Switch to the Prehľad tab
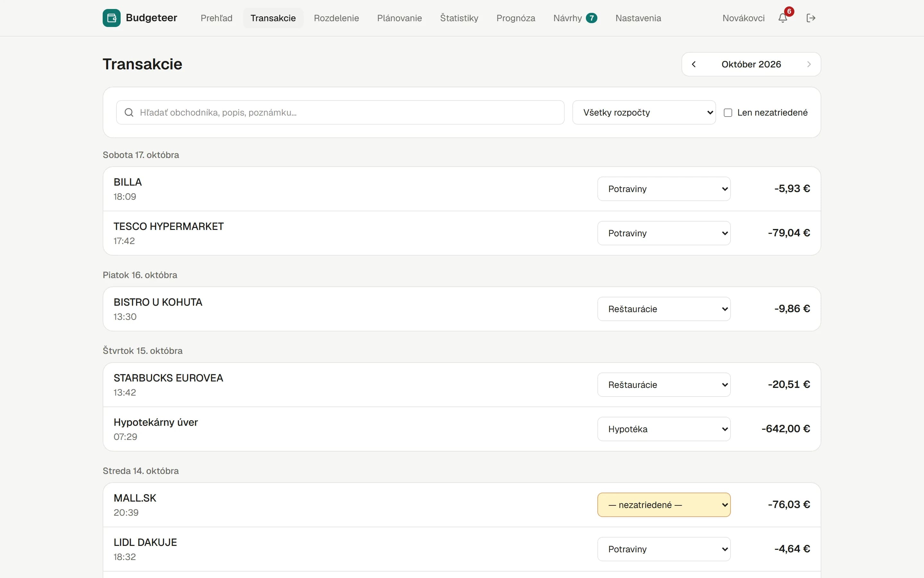Screen dimensions: 924x578 [x=217, y=18]
